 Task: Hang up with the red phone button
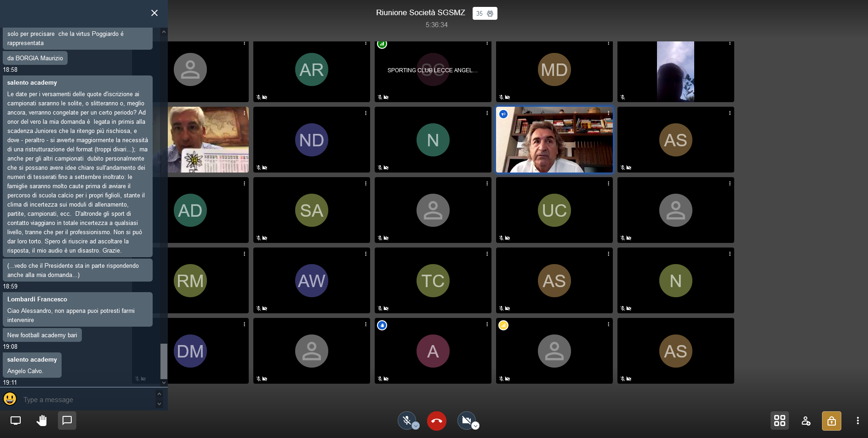(x=436, y=421)
